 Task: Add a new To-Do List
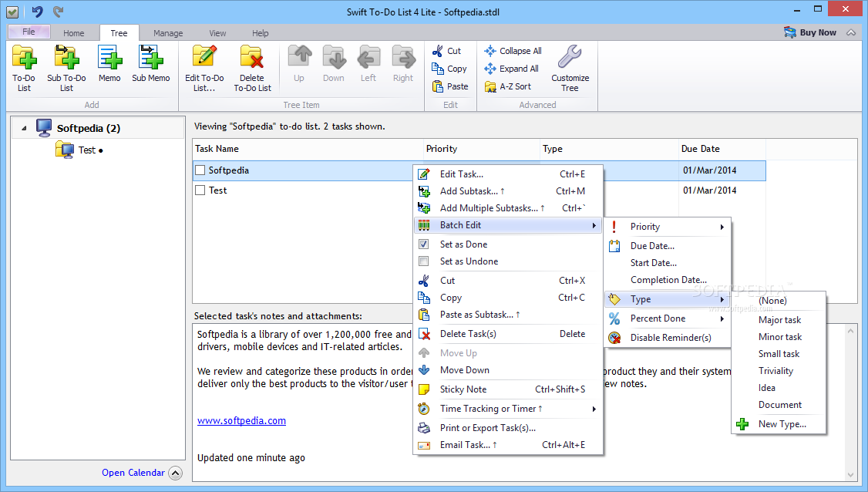[x=24, y=69]
